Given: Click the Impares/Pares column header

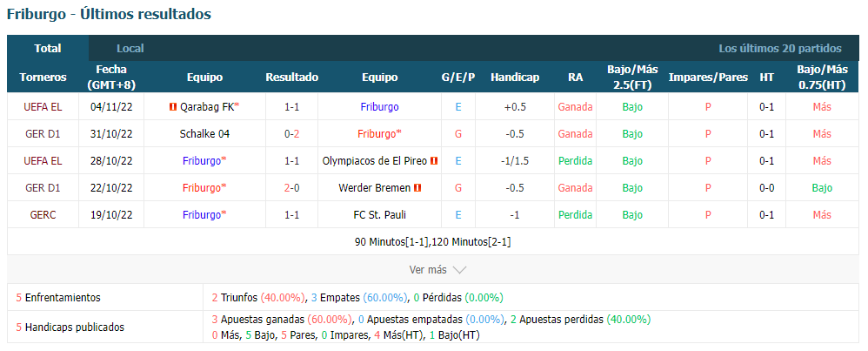Looking at the screenshot, I should point(708,77).
